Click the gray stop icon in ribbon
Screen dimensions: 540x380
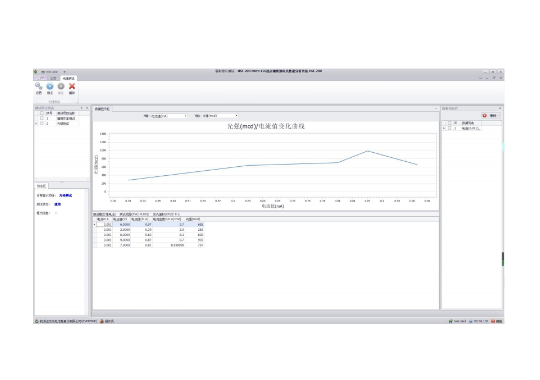click(61, 86)
